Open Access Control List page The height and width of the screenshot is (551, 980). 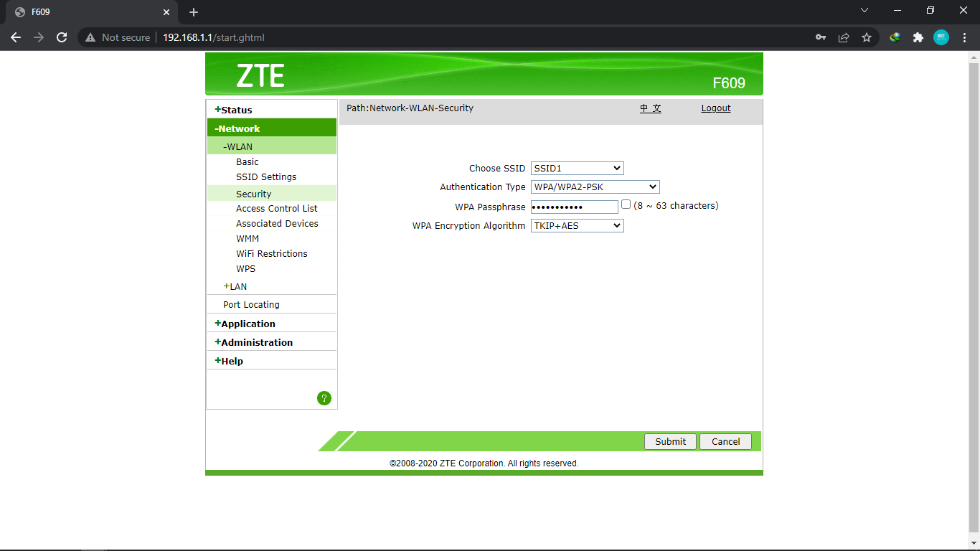coord(277,208)
